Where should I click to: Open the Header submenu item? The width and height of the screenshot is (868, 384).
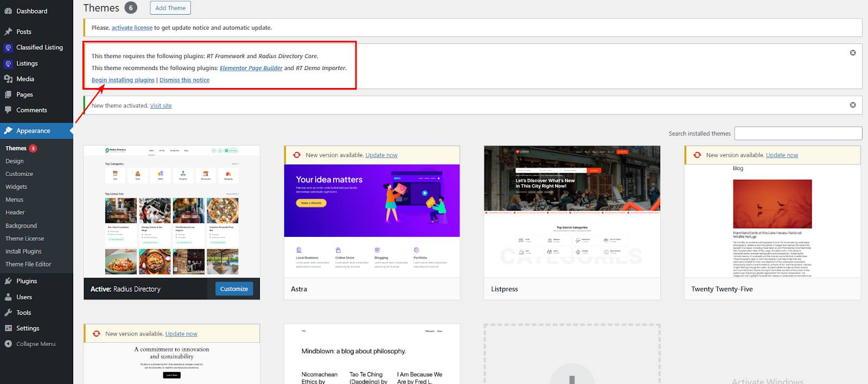15,212
